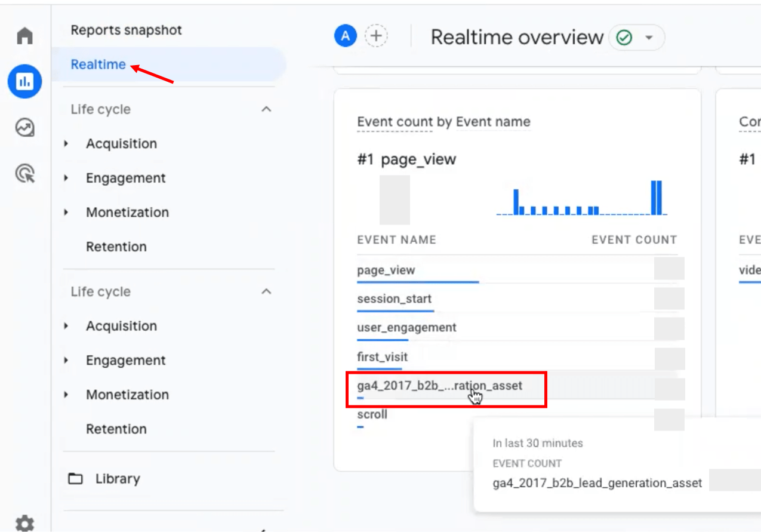
Task: Select the user_engagement event row
Action: (x=517, y=328)
